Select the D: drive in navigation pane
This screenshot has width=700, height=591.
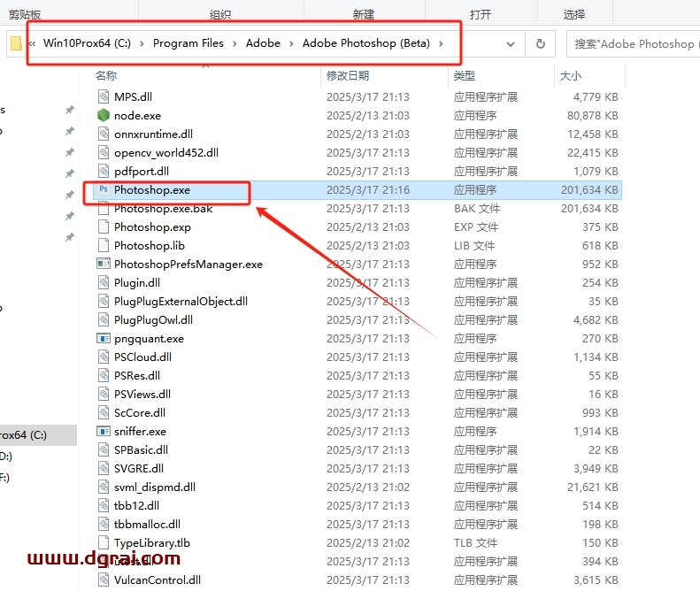[x=6, y=457]
